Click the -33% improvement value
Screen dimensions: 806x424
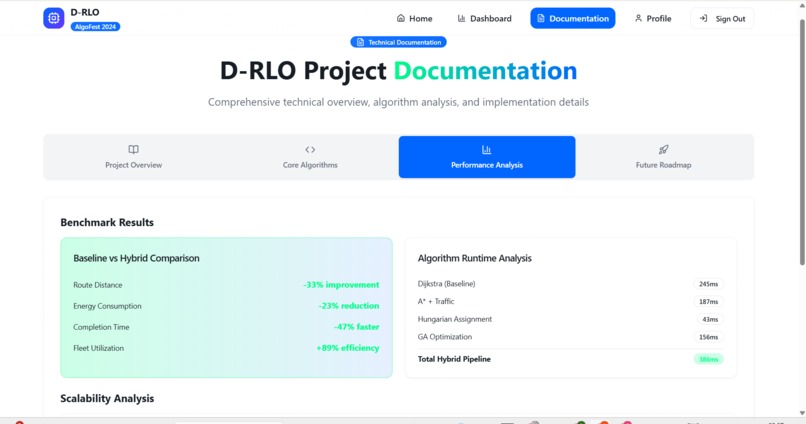pos(341,285)
